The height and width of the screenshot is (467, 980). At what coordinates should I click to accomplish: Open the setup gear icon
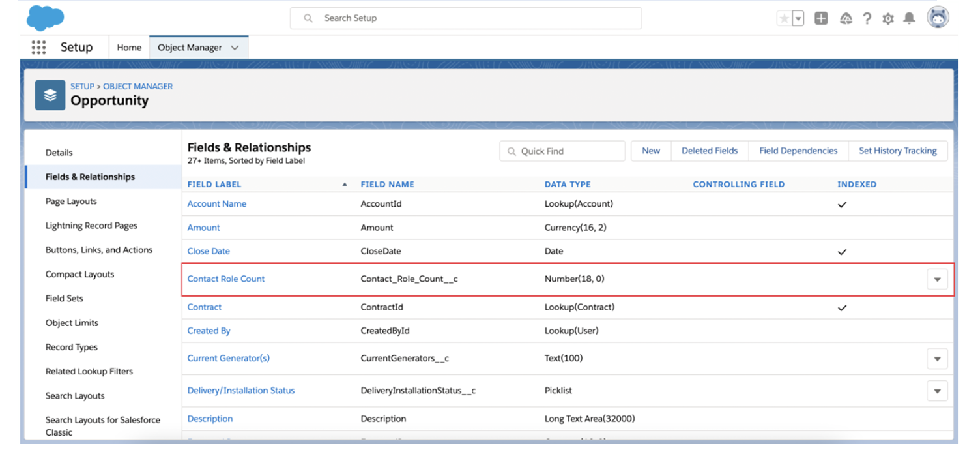(888, 20)
